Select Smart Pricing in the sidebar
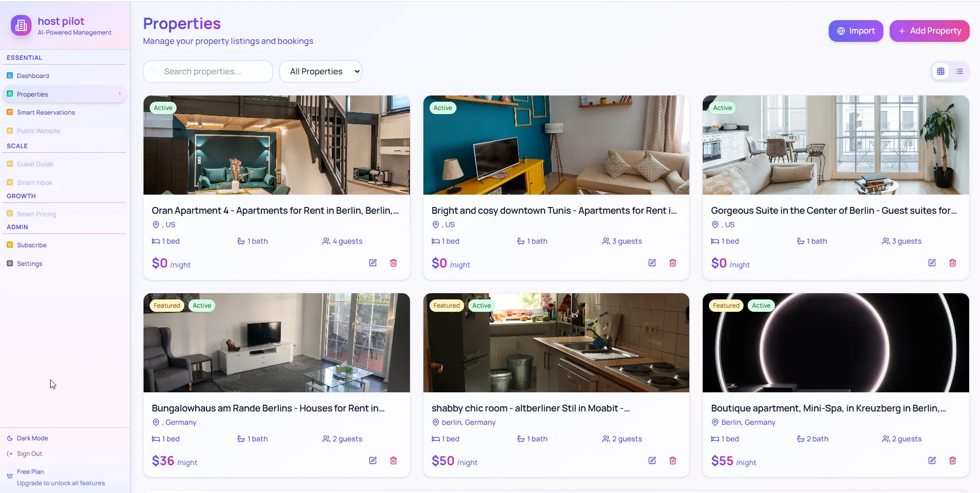This screenshot has height=493, width=980. click(37, 214)
